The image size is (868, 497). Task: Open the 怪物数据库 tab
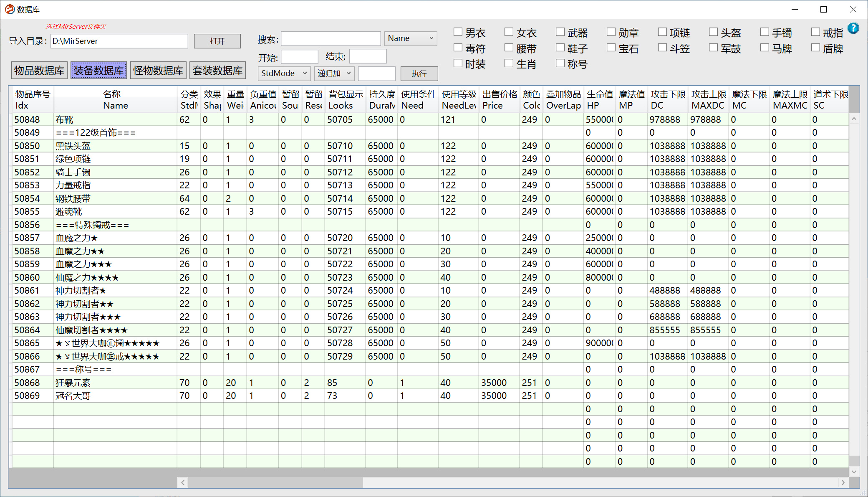158,70
